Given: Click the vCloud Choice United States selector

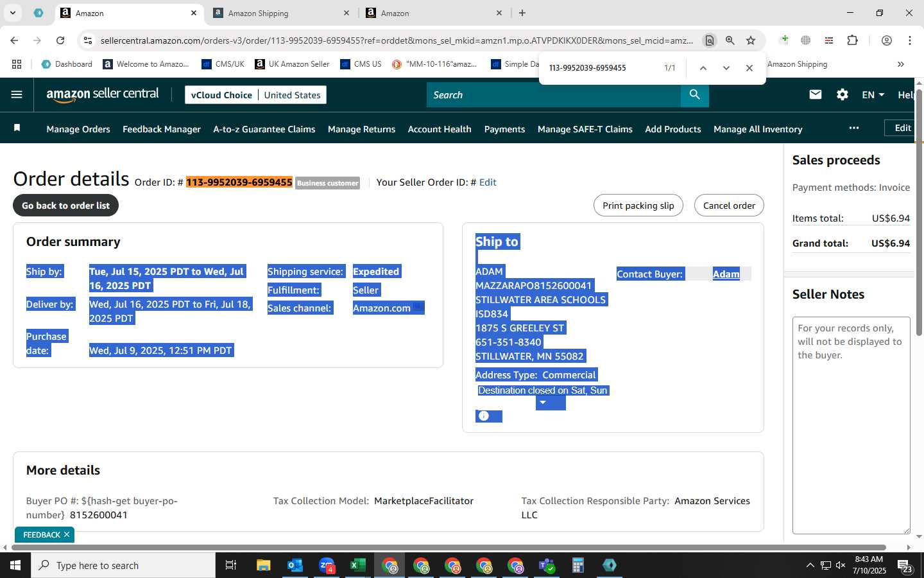Looking at the screenshot, I should pos(256,95).
